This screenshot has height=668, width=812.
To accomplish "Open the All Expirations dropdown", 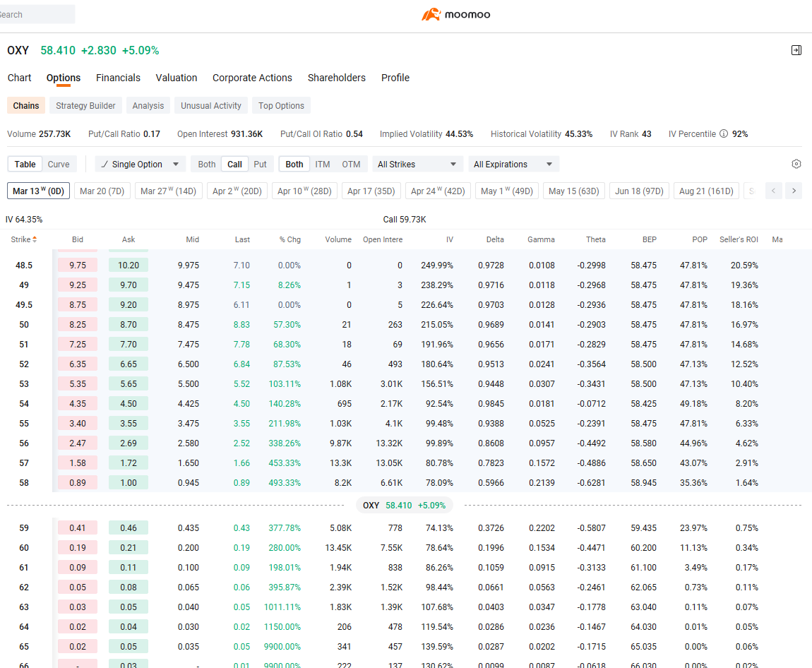I will tap(514, 164).
